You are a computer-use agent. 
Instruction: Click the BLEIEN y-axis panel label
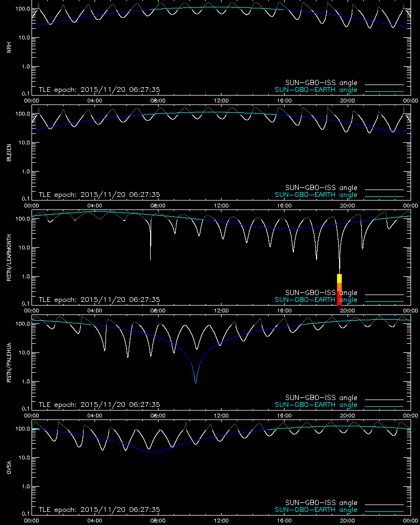9,153
